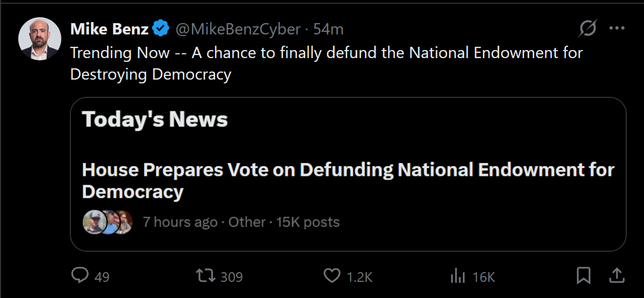Open the Today's News heading
The height and width of the screenshot is (298, 644).
[155, 119]
